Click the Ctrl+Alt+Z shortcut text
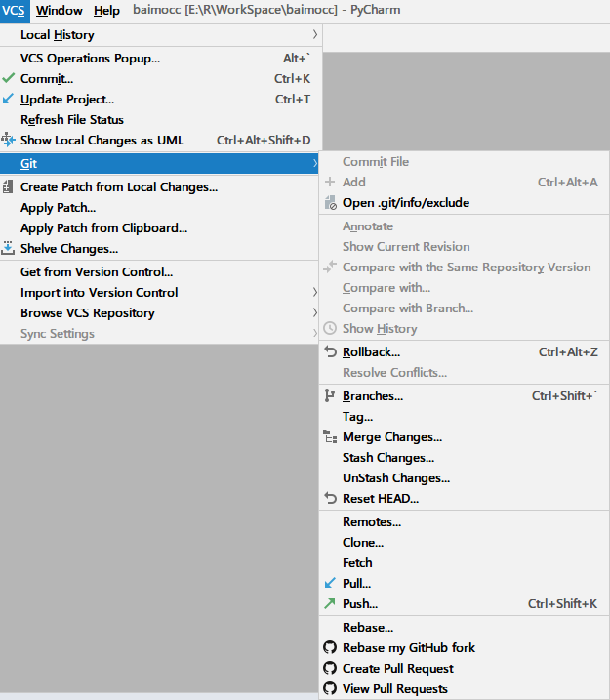Viewport: 610px width, 700px height. (568, 351)
